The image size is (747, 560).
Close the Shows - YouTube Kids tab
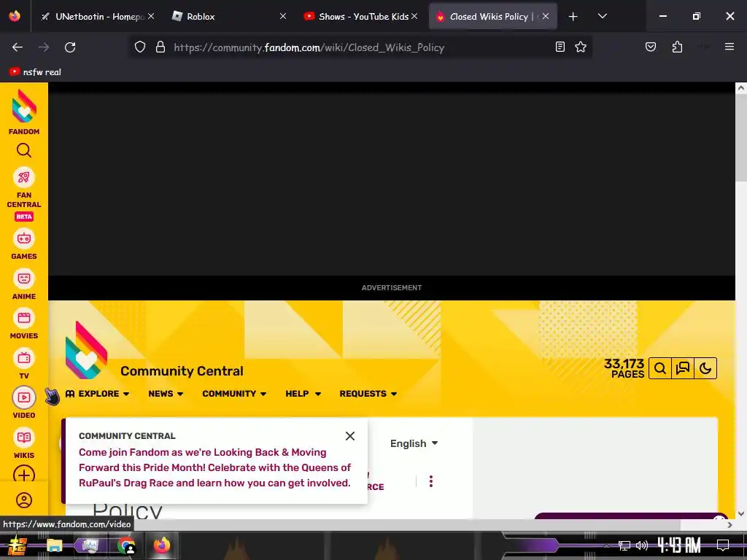tap(414, 16)
